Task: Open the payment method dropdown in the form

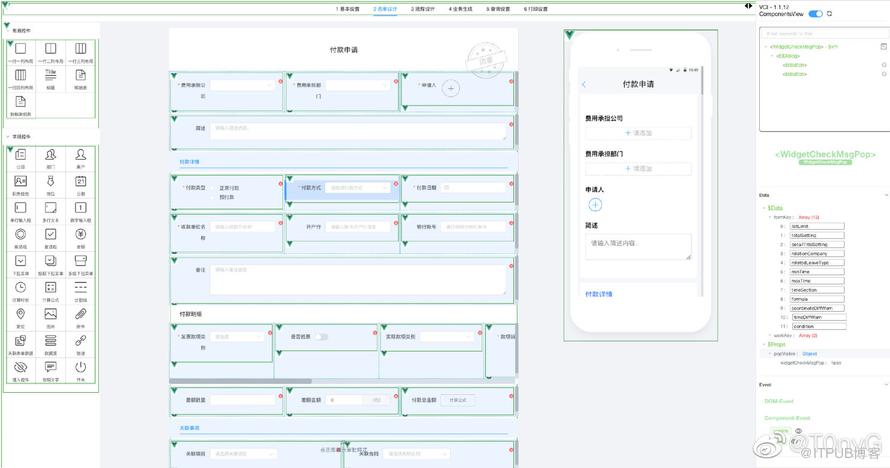Action: [x=358, y=188]
